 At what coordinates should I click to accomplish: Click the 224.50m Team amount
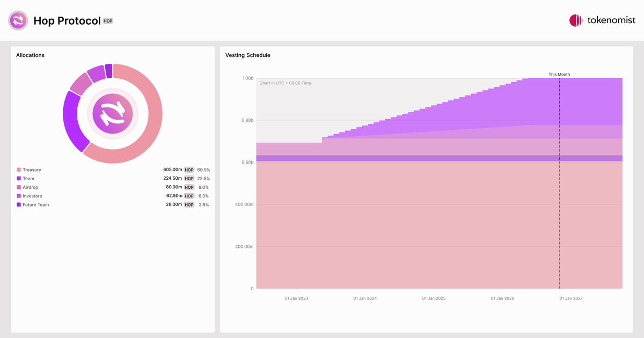173,178
